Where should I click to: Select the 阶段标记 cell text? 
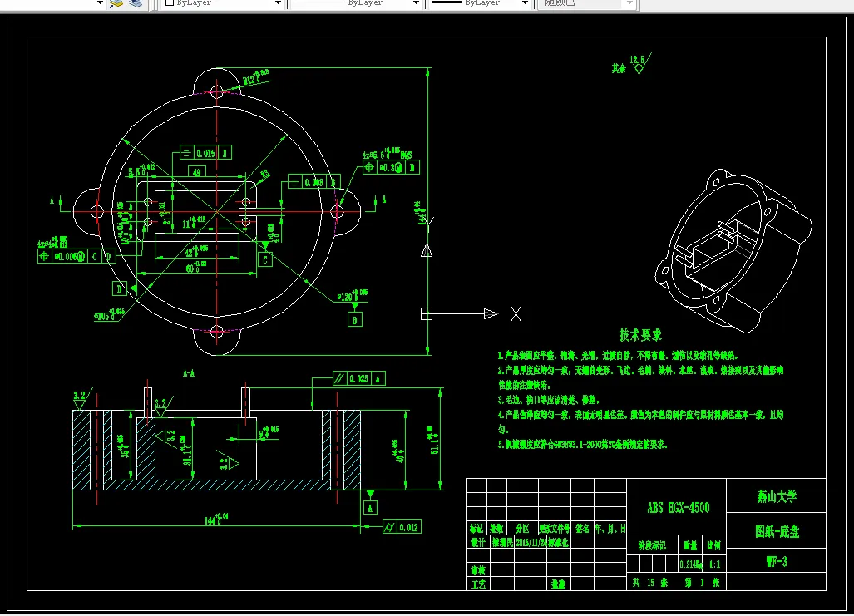652,545
